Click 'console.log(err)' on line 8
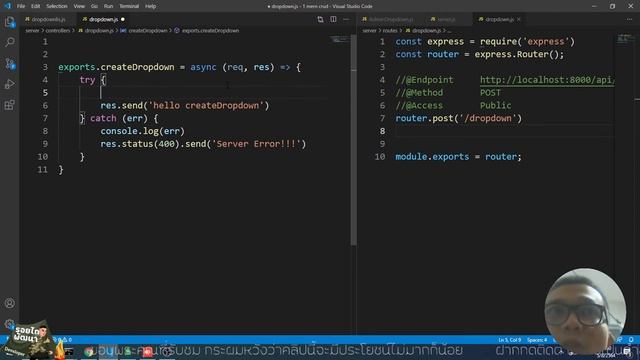This screenshot has width=640, height=360. tap(142, 131)
